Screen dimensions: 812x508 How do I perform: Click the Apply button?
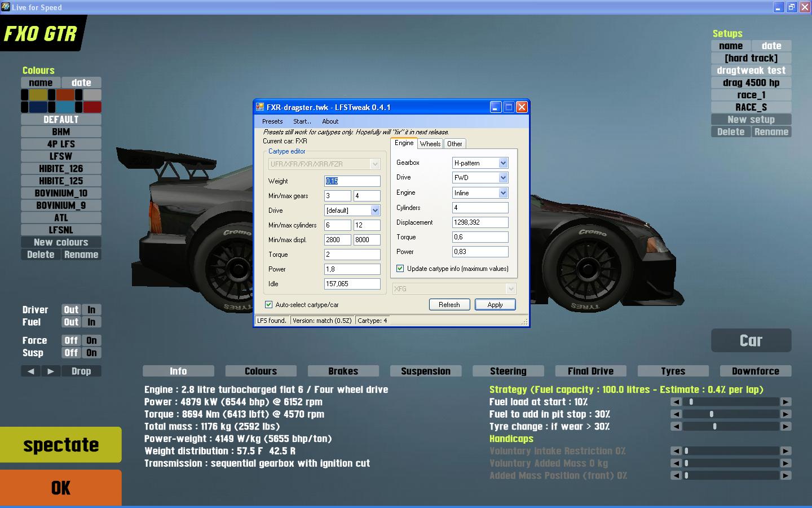pos(495,305)
